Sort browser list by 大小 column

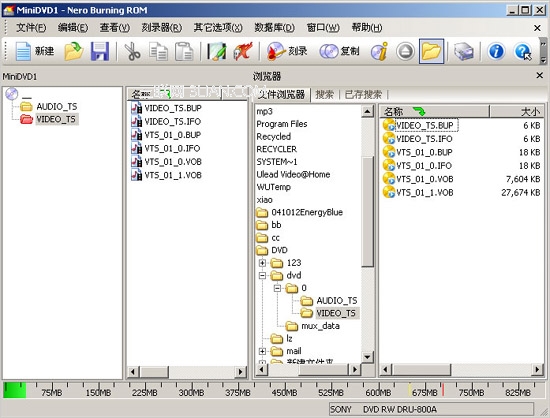point(516,112)
